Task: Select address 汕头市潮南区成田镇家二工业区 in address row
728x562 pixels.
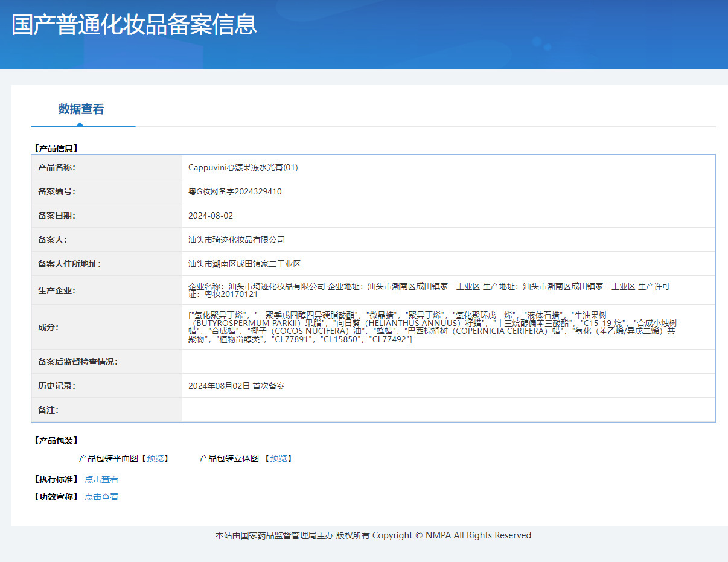Action: click(244, 264)
